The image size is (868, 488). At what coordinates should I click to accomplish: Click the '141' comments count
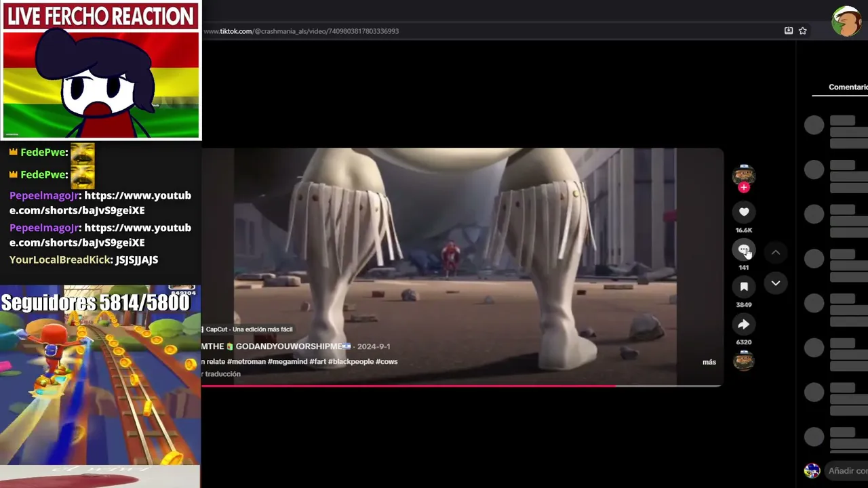[744, 268]
